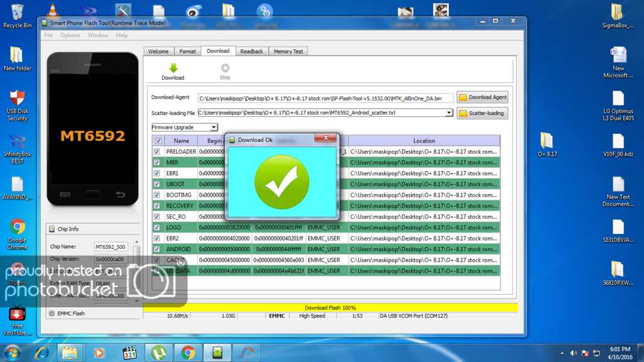This screenshot has height=362, width=644.
Task: Click the Download-Agent path field
Action: 325,98
